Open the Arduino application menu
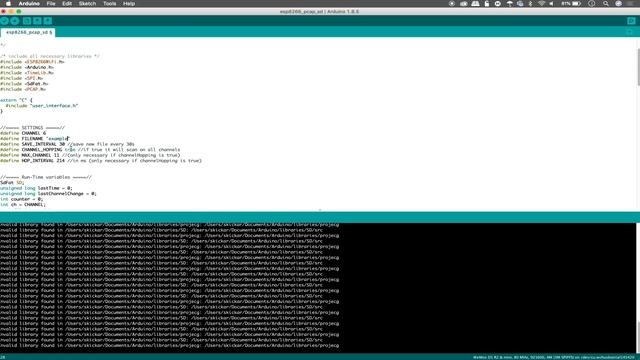Screen dimensions: 640x360 point(29,4)
